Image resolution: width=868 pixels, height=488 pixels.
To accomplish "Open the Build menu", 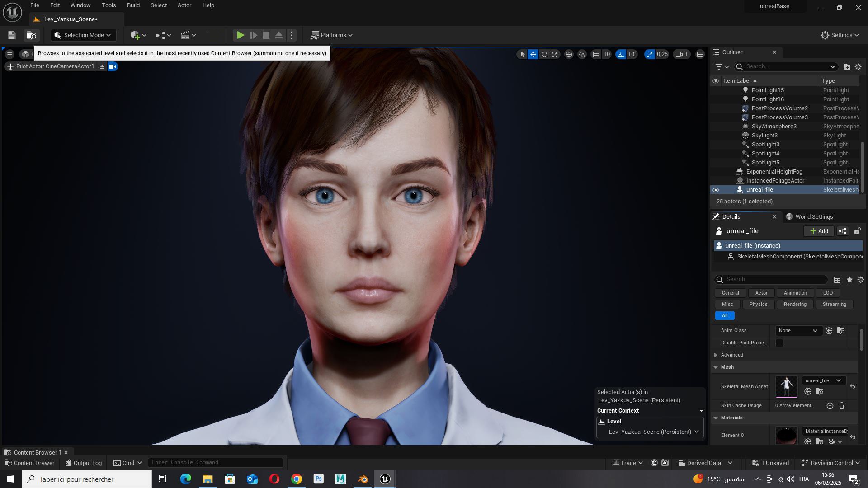I will tap(133, 5).
